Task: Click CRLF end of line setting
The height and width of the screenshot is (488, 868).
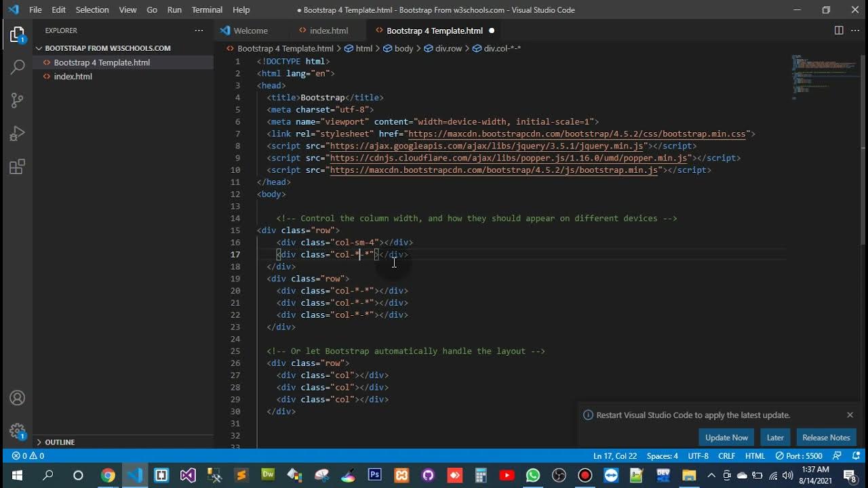Action: 726,456
